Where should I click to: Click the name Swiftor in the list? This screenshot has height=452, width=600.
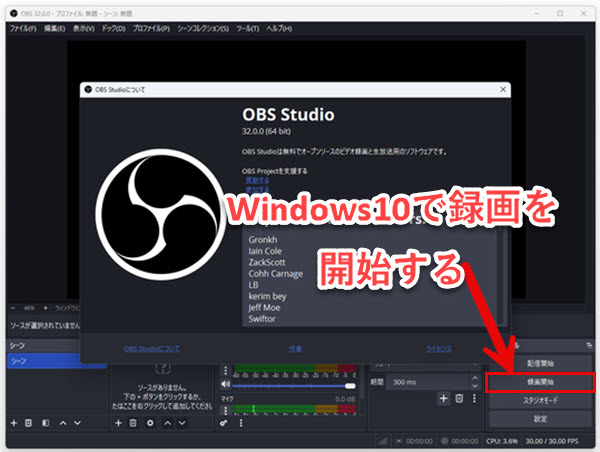pyautogui.click(x=262, y=318)
